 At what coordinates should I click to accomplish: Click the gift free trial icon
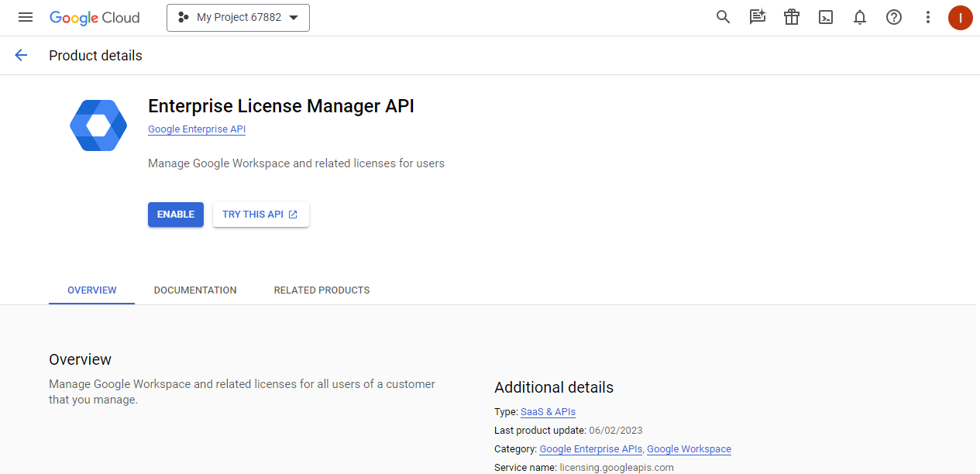click(791, 17)
